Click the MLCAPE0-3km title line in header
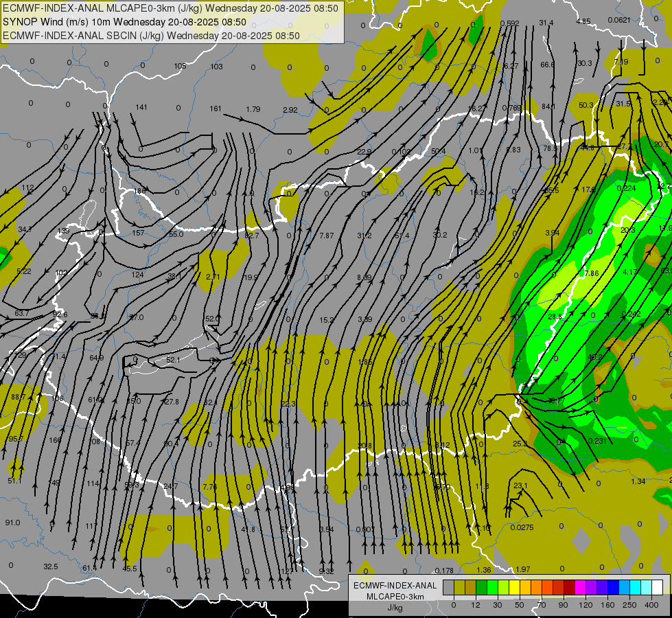The height and width of the screenshot is (618, 672). point(170,8)
